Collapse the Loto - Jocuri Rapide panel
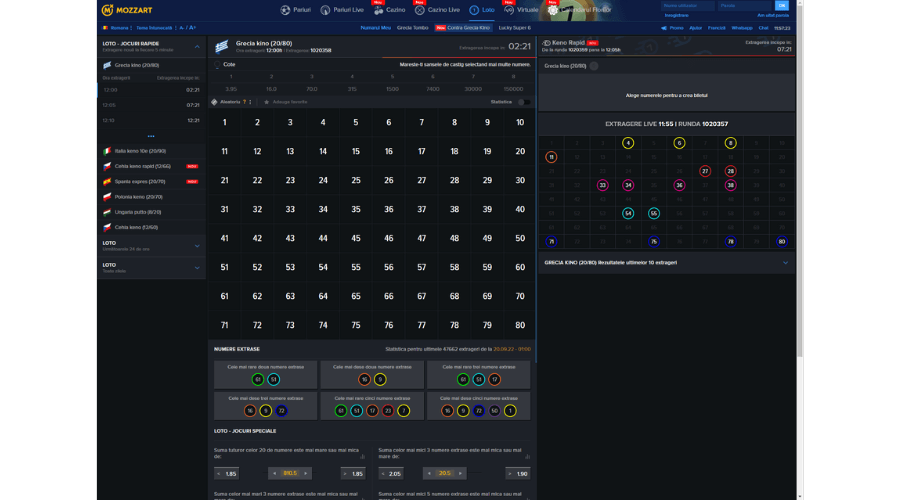This screenshot has height=500, width=900. [197, 46]
